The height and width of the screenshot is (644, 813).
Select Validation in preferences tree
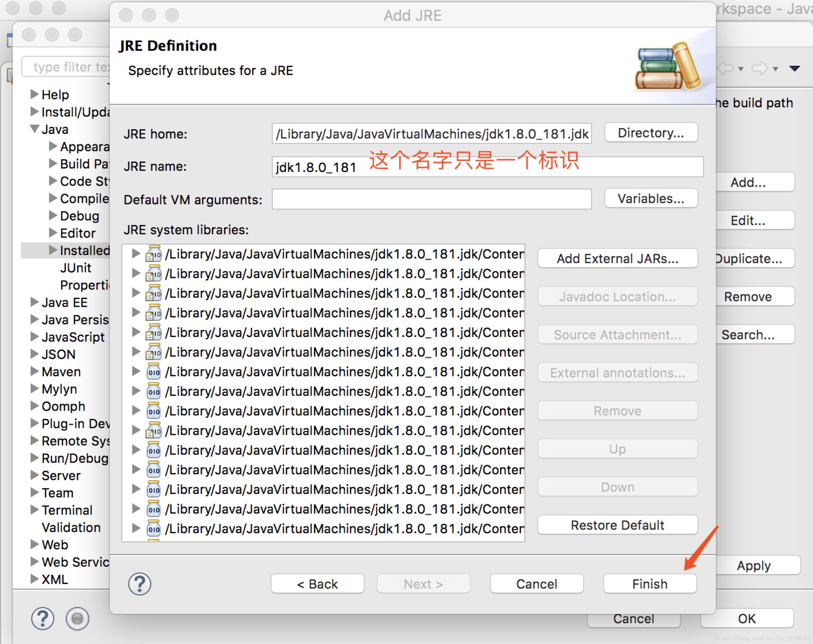pos(71,527)
